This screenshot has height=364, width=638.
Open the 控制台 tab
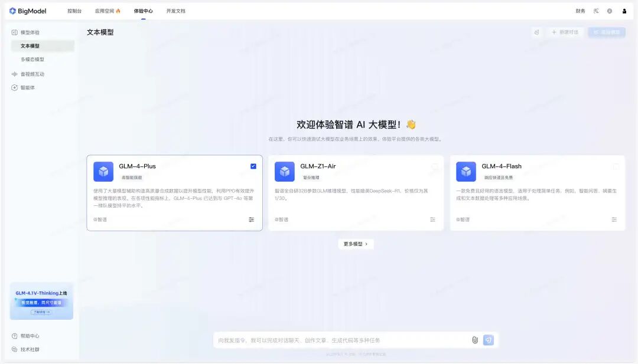pos(74,11)
